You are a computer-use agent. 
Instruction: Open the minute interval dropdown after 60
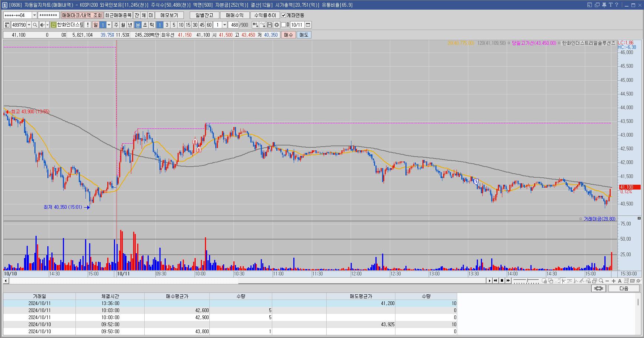pyautogui.click(x=225, y=25)
